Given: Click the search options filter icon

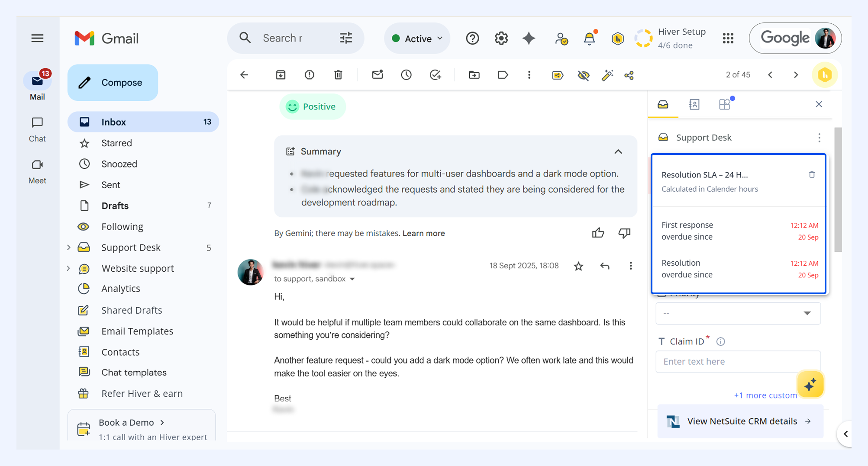Looking at the screenshot, I should point(346,38).
